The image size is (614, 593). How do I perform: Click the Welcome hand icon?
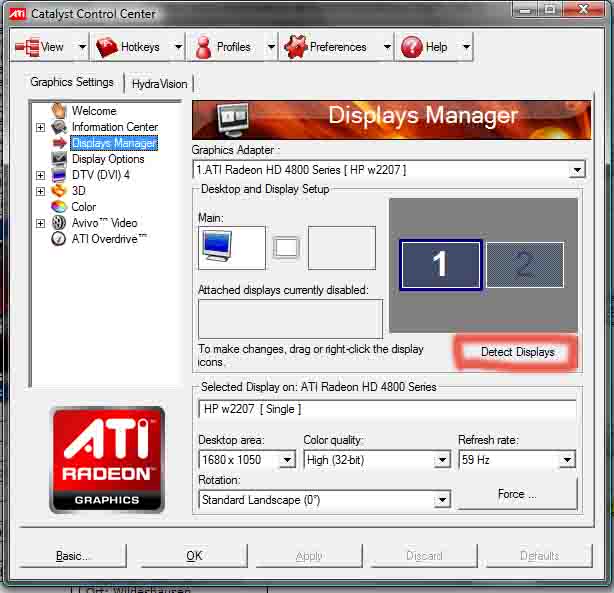click(59, 110)
